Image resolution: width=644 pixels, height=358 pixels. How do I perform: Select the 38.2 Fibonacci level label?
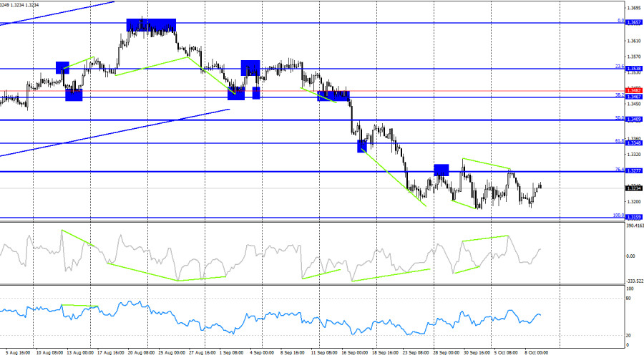(620, 95)
